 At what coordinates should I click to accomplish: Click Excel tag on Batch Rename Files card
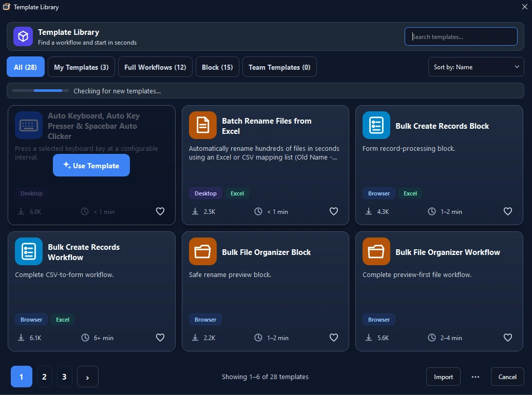237,193
